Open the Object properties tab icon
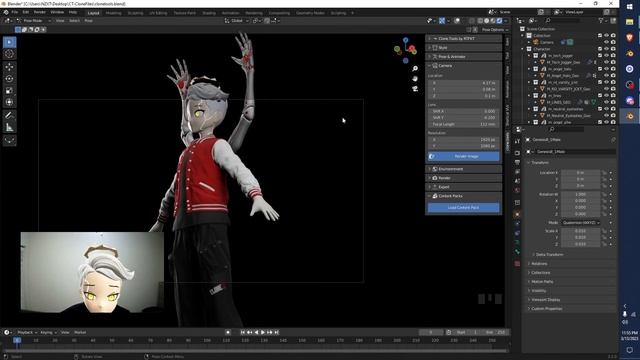 [x=517, y=214]
